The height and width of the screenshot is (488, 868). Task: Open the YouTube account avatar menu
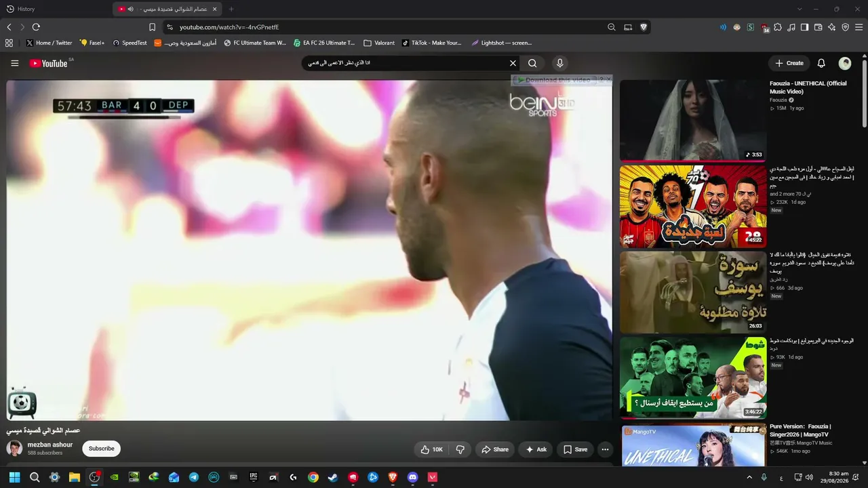coord(845,63)
